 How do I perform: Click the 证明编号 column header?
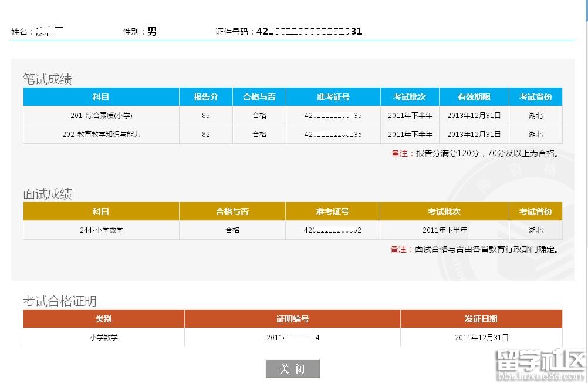[x=292, y=319]
